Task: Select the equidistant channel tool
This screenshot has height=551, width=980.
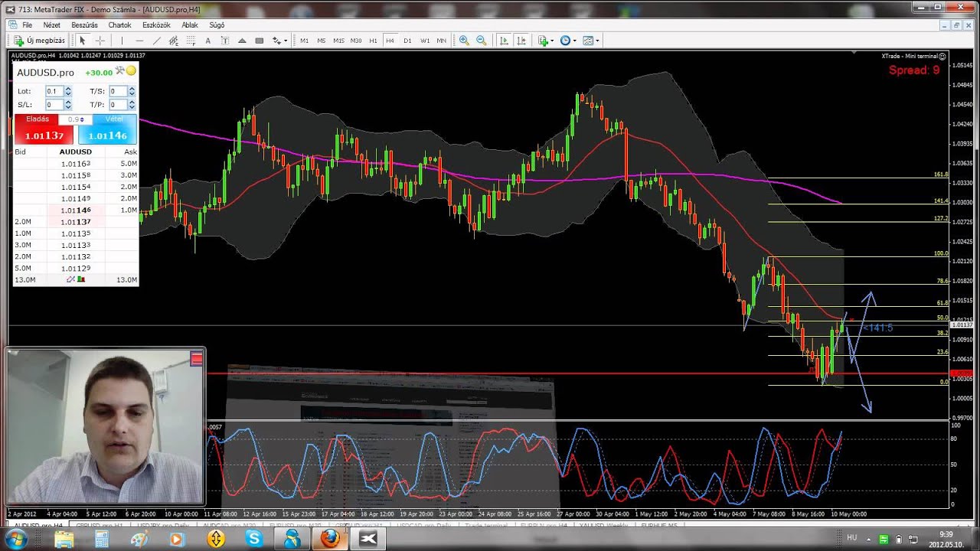Action: 174,41
